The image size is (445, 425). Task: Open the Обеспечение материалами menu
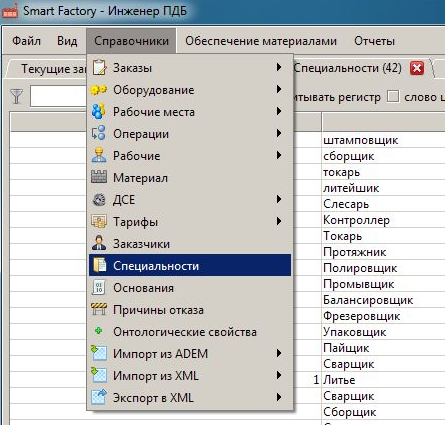(x=261, y=41)
